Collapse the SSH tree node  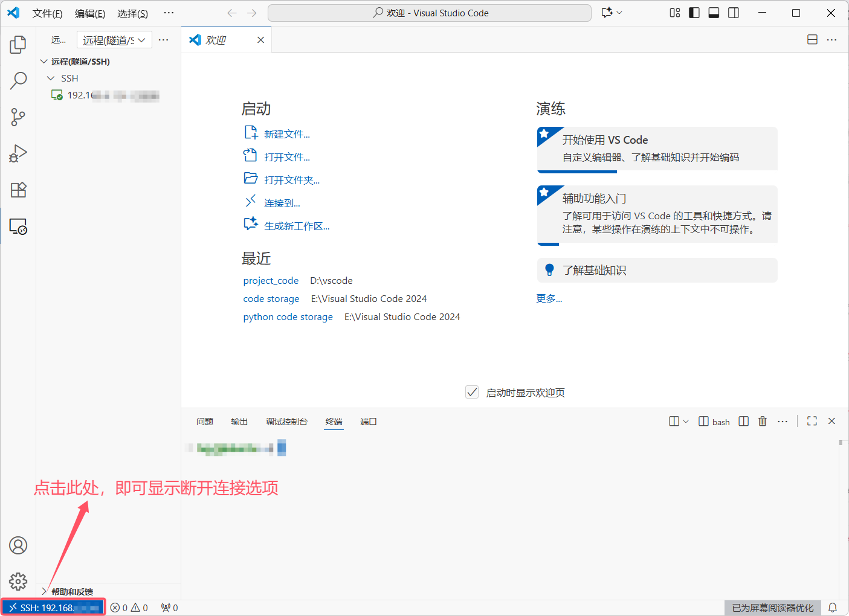coord(51,78)
